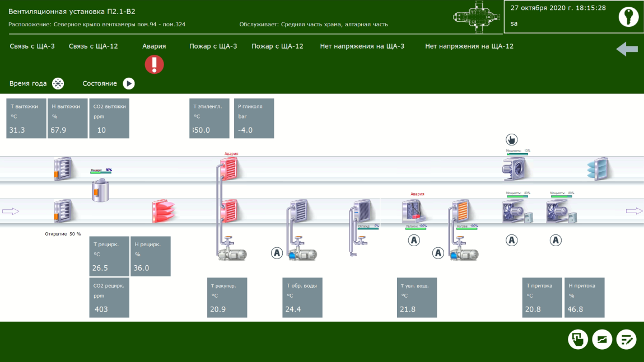Click the red Авария alarm indicator

(x=154, y=64)
